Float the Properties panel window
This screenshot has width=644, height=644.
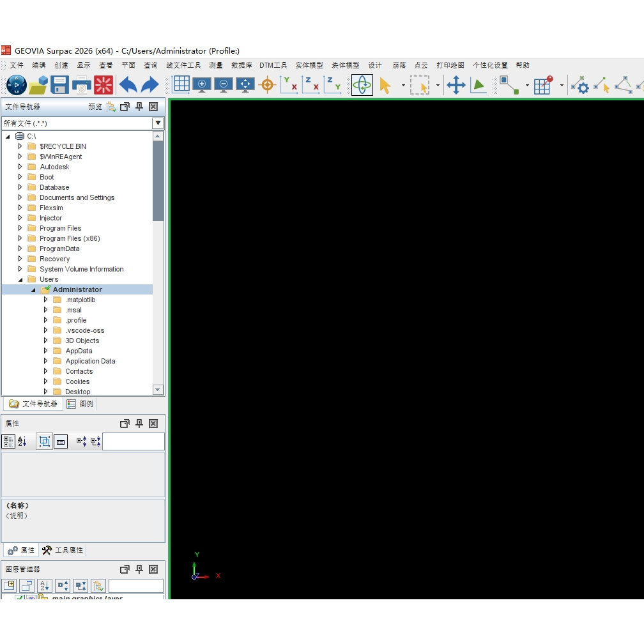click(125, 424)
